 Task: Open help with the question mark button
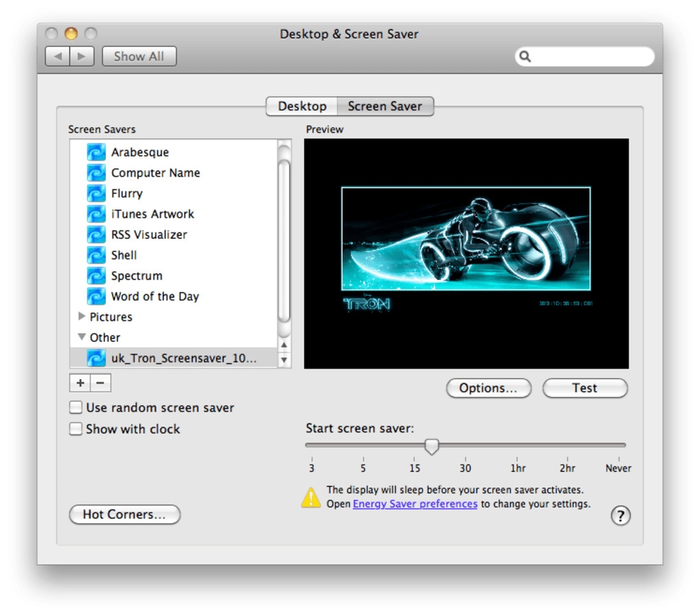tap(620, 516)
